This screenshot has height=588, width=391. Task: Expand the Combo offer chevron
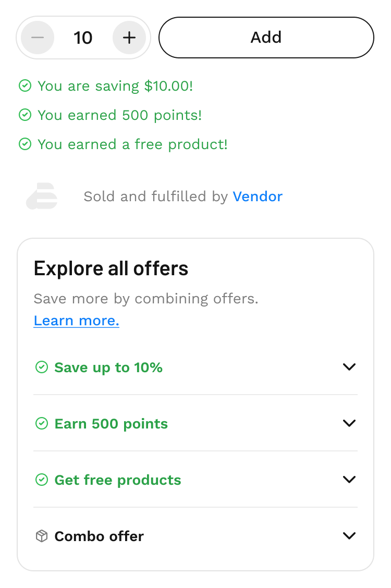click(x=349, y=535)
